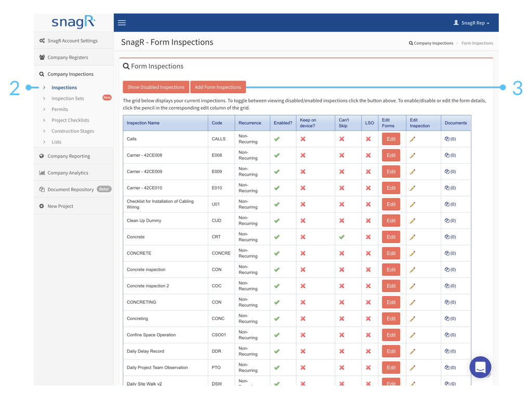This screenshot has width=532, height=399.
Task: Click Show Disabled Inspections button
Action: (156, 87)
